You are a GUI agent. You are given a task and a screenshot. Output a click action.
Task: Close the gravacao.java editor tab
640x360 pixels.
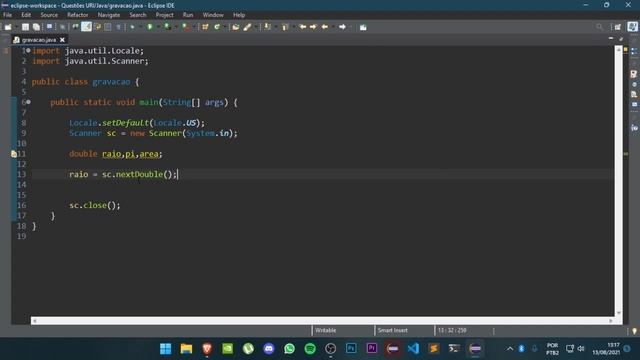pyautogui.click(x=62, y=40)
